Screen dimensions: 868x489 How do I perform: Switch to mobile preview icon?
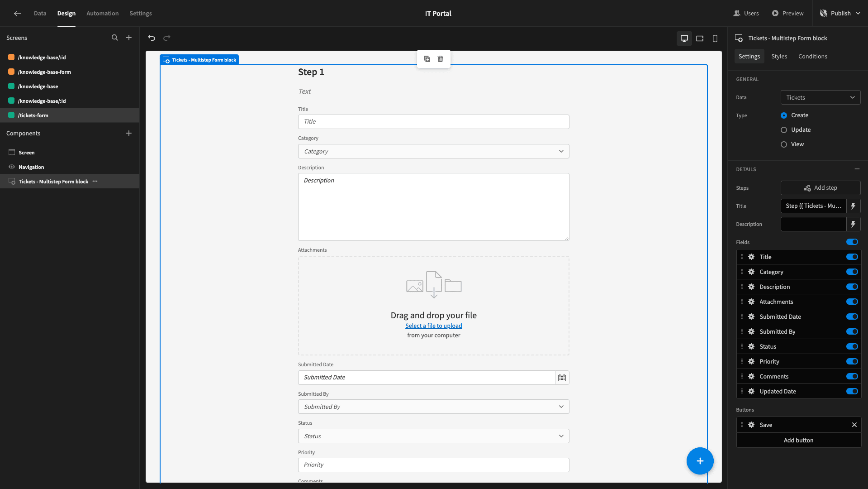[715, 38]
